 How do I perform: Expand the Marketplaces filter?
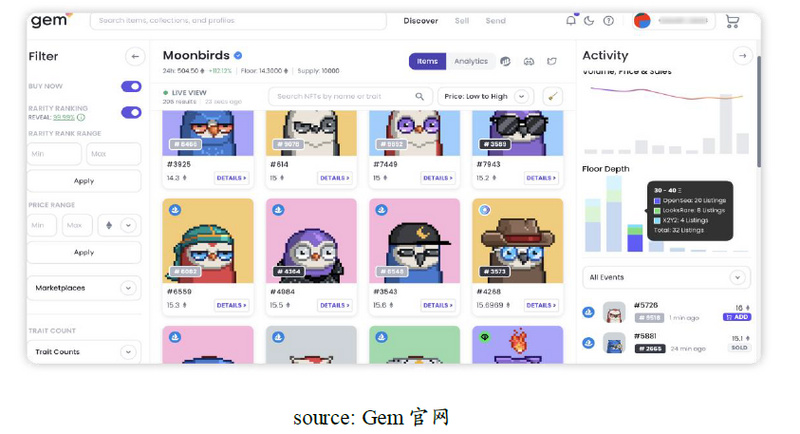(x=84, y=288)
